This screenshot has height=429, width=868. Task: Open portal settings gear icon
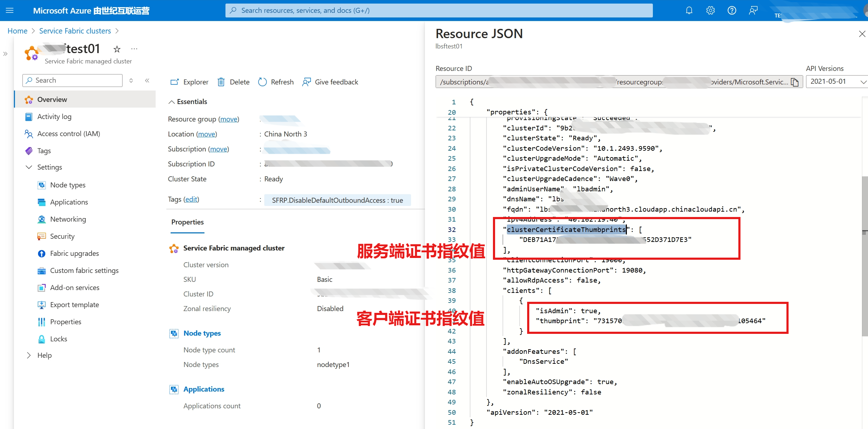(x=710, y=10)
